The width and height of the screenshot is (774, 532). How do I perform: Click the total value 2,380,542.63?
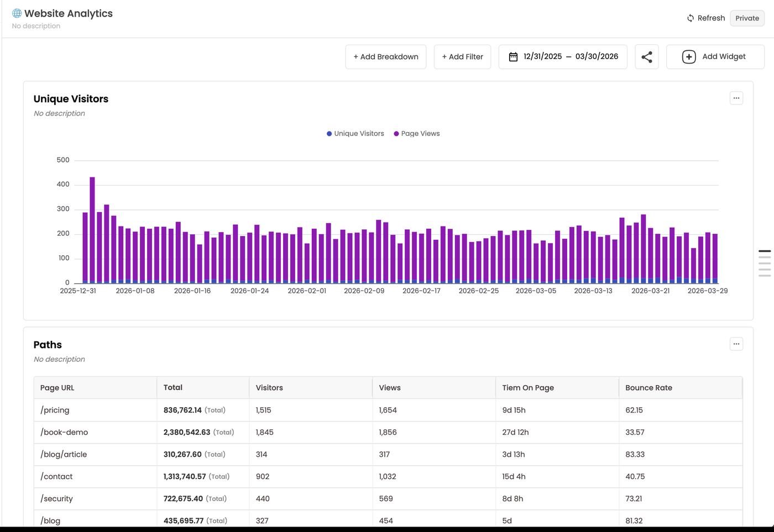point(187,433)
